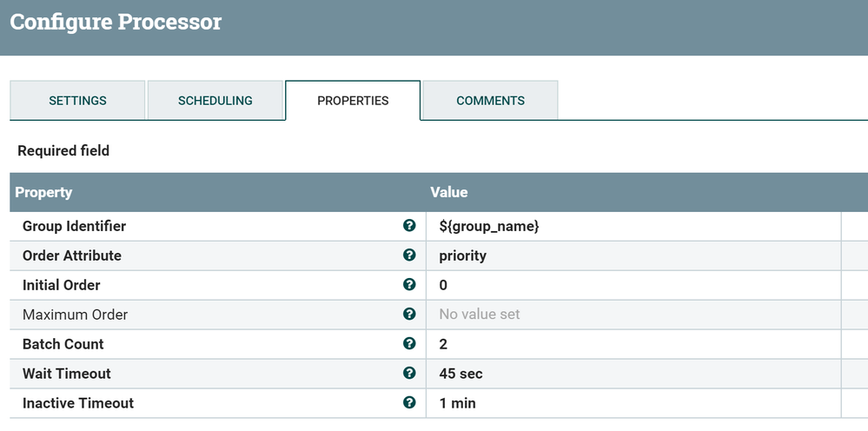Open the Scheduling tab
Screen dimensions: 868x431
(x=215, y=101)
